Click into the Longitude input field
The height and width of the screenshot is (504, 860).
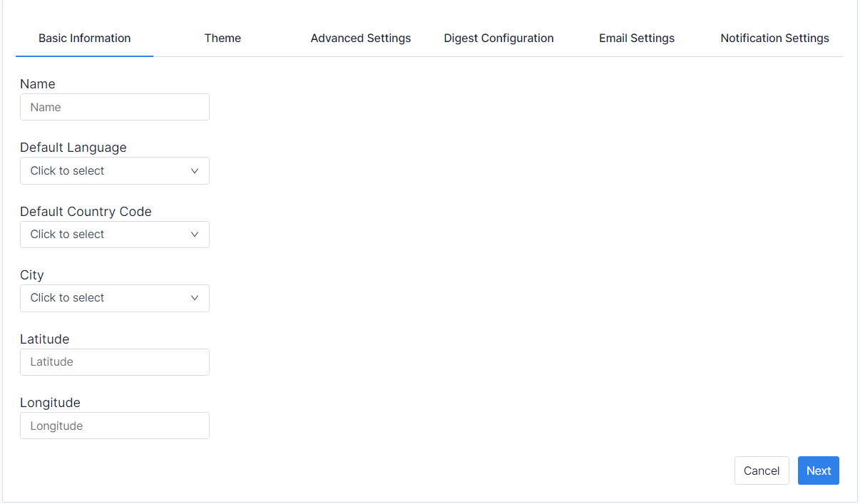pos(114,426)
